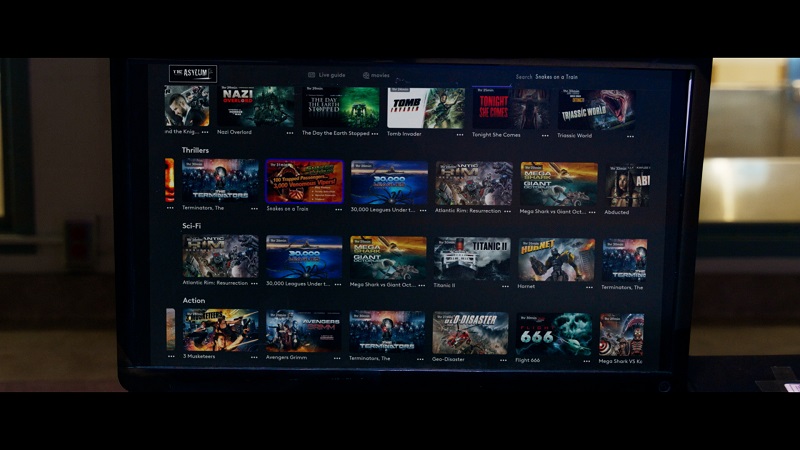This screenshot has width=800, height=450.
Task: Open more options for 30,000 Leagues in Sci-Fi
Action: pyautogui.click(x=338, y=284)
